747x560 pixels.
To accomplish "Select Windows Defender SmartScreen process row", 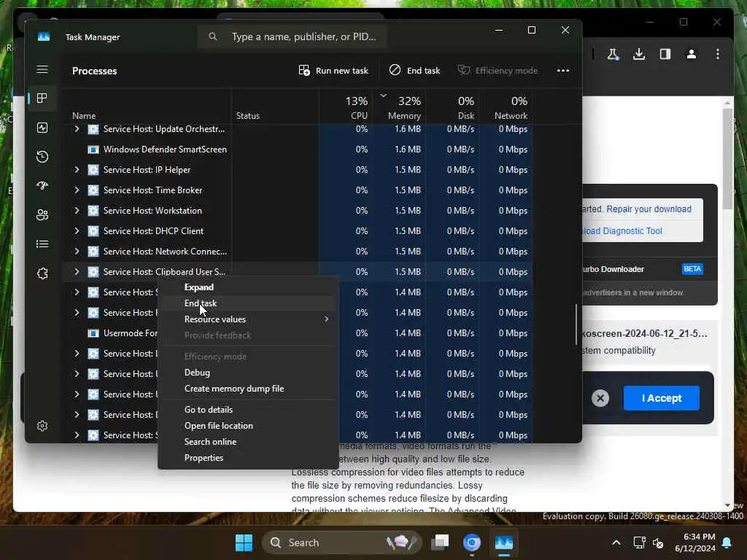I will pyautogui.click(x=298, y=149).
